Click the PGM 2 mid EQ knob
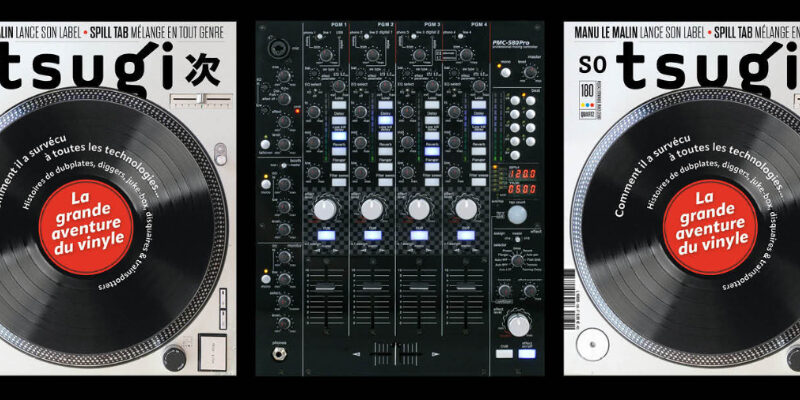 pos(361,142)
